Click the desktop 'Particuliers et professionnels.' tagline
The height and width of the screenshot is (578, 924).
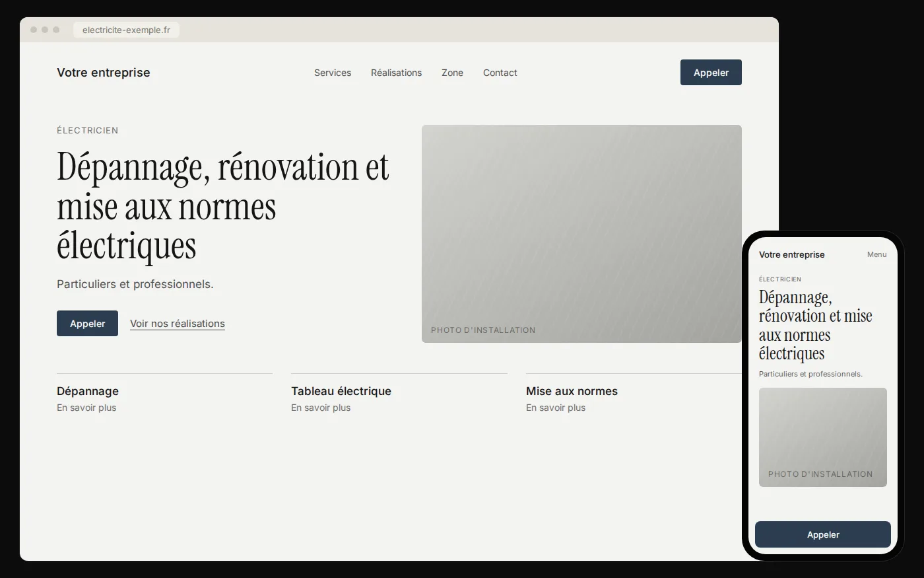point(135,284)
